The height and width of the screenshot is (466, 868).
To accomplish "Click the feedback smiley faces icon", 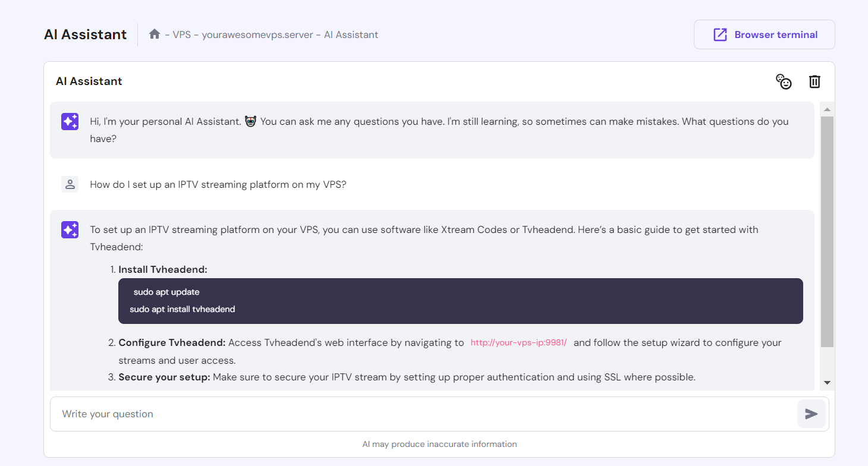I will point(784,81).
